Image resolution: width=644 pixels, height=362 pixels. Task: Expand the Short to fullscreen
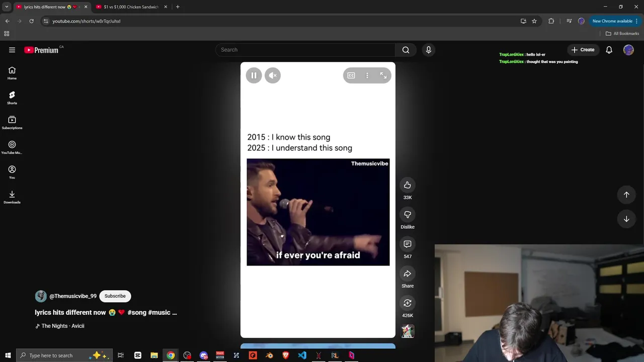coord(383,75)
